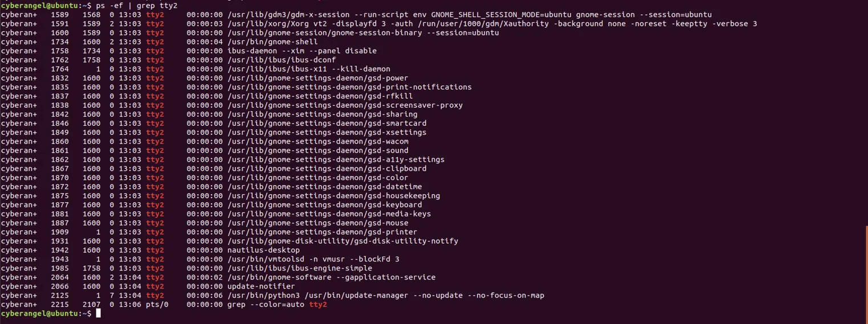Click the gnome-software --gapplication-service command

coord(331,277)
